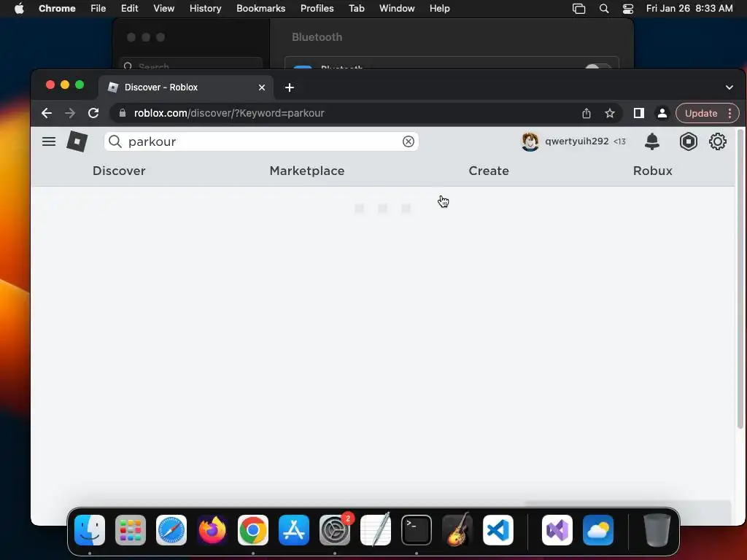Open the Chrome menu in the menu bar

tap(57, 9)
